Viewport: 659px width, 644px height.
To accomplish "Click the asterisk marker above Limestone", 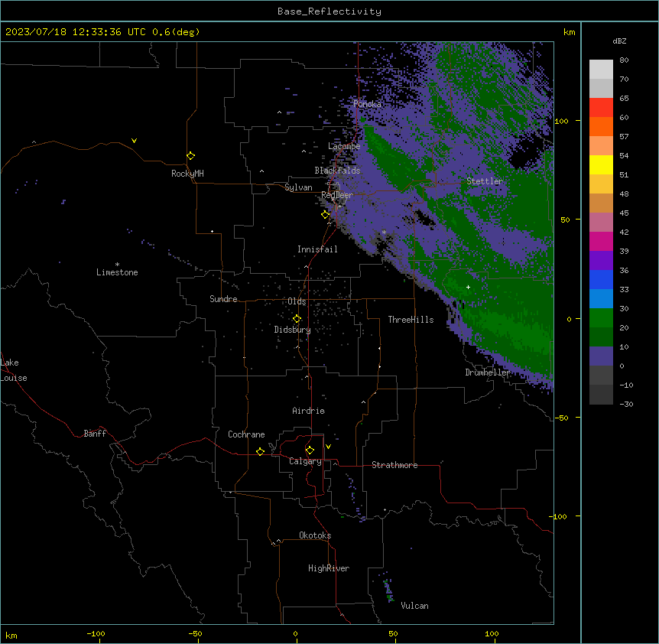I will coord(117,265).
